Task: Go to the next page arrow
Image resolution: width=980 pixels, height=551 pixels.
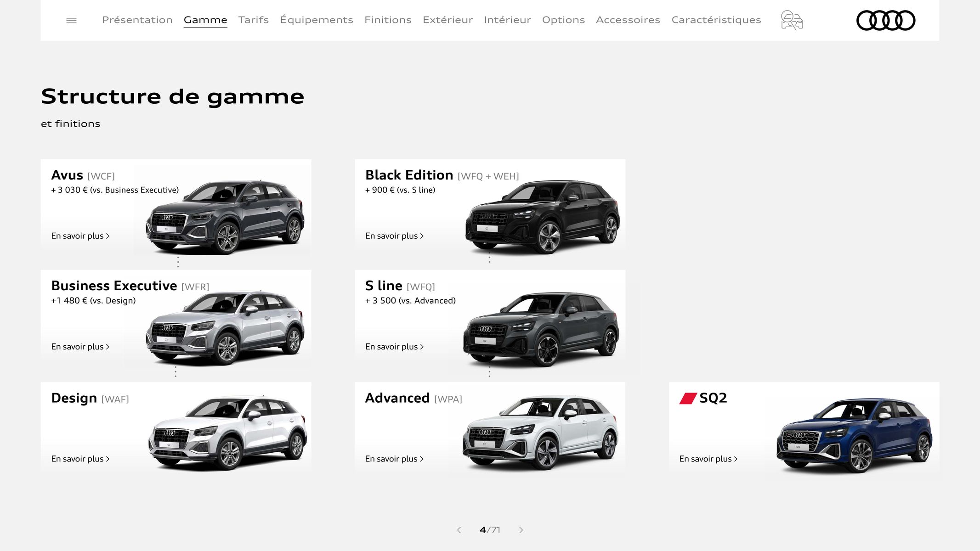Action: [x=521, y=530]
